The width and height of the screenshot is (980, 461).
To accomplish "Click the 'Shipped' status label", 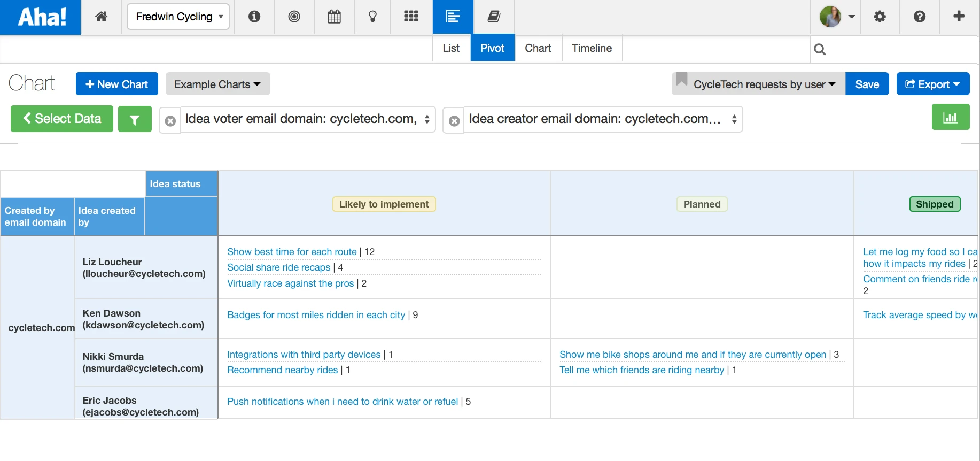I will coord(935,204).
